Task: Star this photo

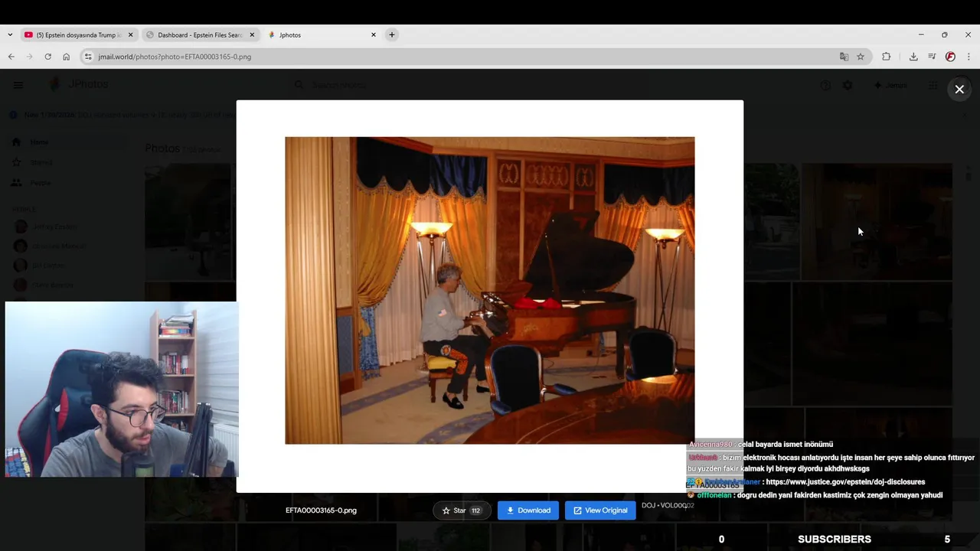Action: [x=462, y=510]
